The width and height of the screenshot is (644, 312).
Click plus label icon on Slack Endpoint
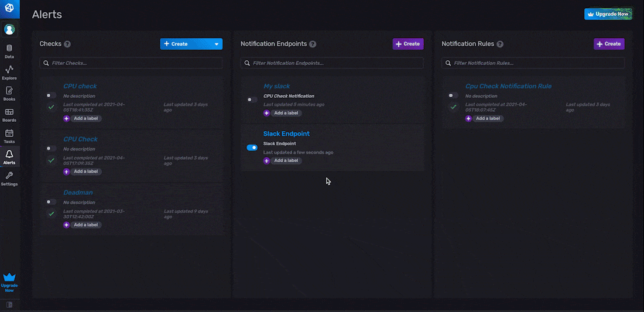click(266, 160)
